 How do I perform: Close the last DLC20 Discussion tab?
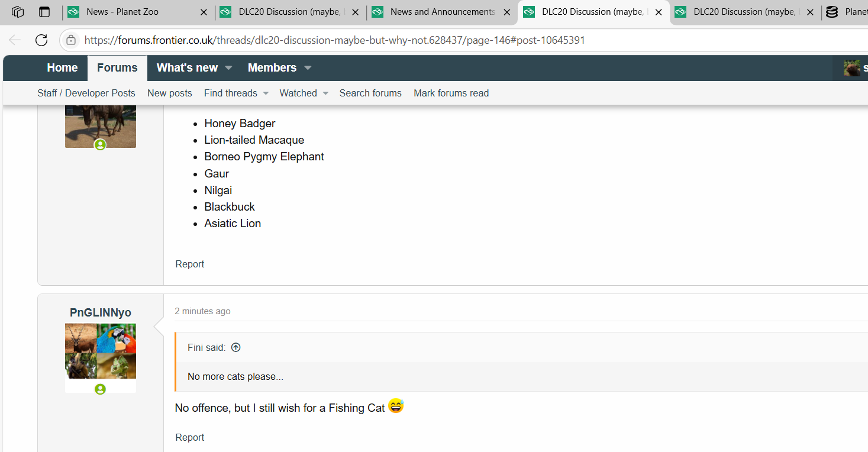[x=810, y=12]
